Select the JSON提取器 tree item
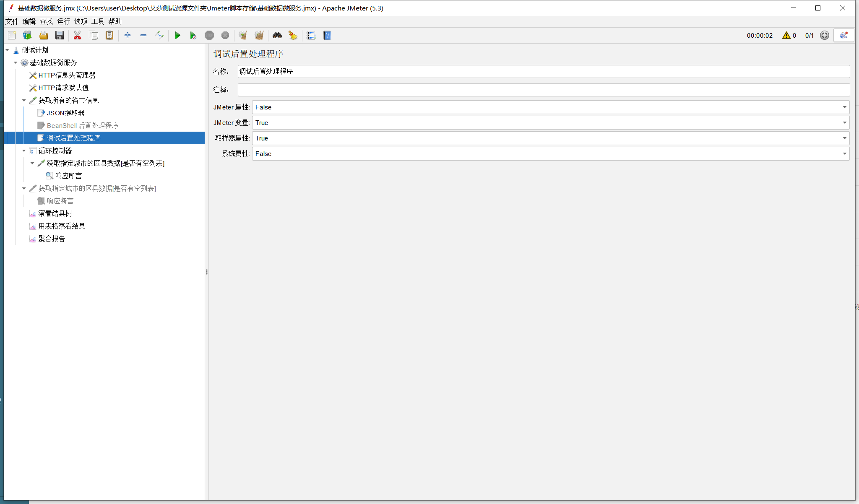859x504 pixels. 65,113
